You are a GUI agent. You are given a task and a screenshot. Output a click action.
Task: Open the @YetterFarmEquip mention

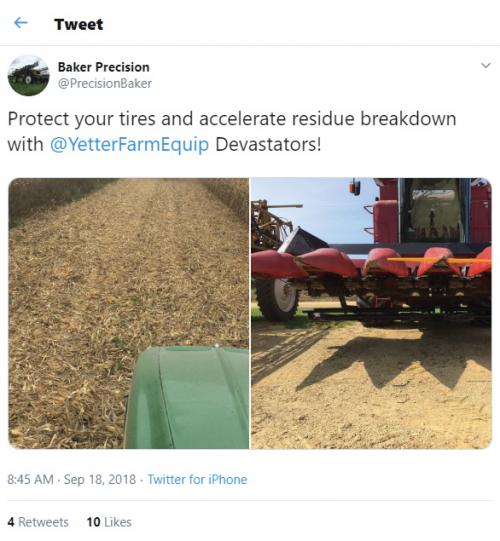coord(129,144)
